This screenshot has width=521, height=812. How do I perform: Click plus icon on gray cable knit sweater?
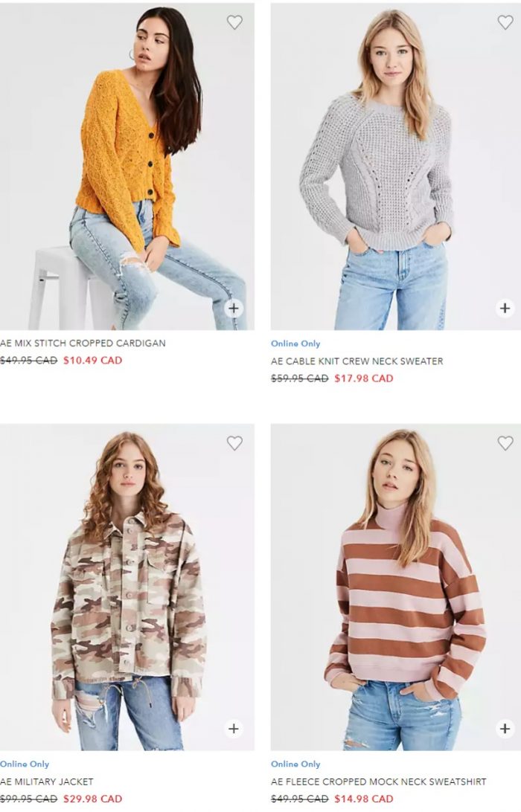(505, 308)
